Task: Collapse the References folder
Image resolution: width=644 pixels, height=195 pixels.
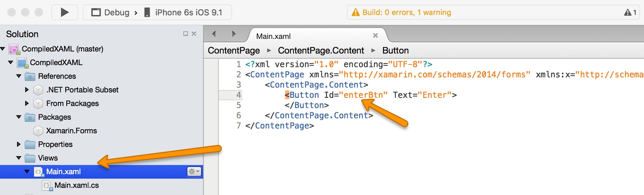Action: click(19, 76)
